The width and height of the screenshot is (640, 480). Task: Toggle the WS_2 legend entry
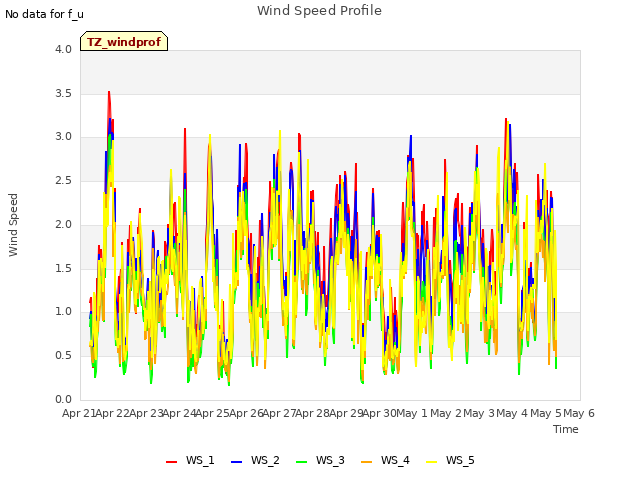click(x=255, y=460)
